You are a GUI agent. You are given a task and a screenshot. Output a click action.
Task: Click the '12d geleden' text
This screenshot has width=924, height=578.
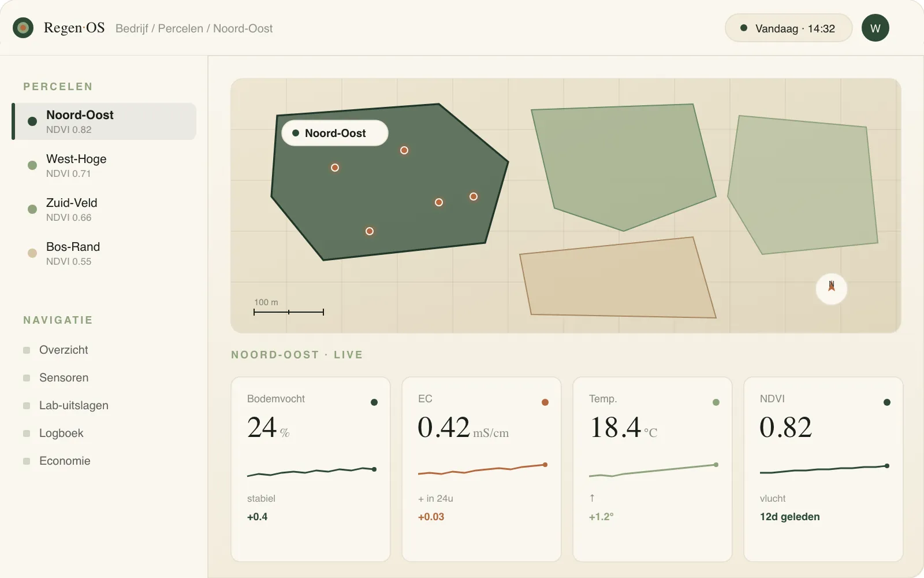(x=789, y=517)
